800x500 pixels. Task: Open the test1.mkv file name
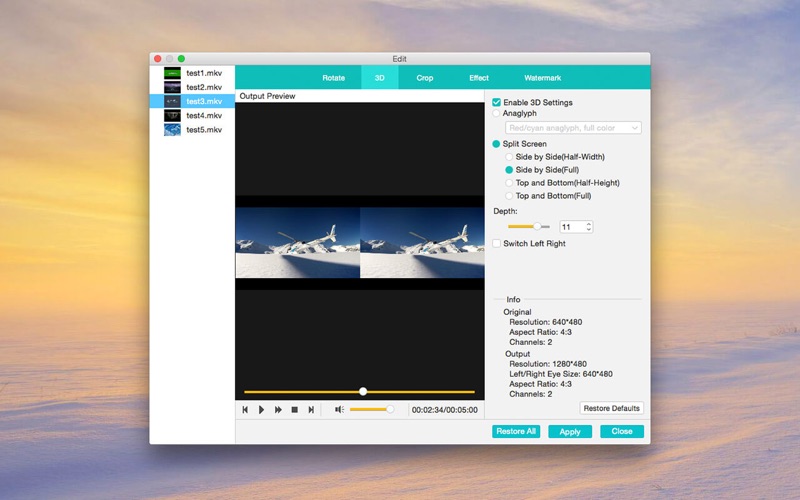click(204, 73)
